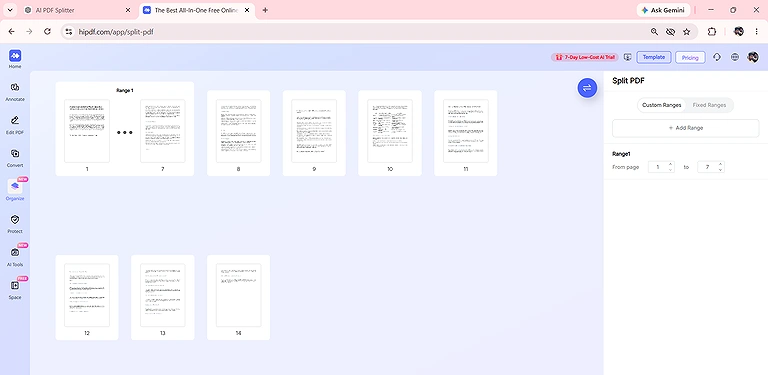Open the Edit PDF tool
Screen dimensions: 768x375
click(x=15, y=125)
